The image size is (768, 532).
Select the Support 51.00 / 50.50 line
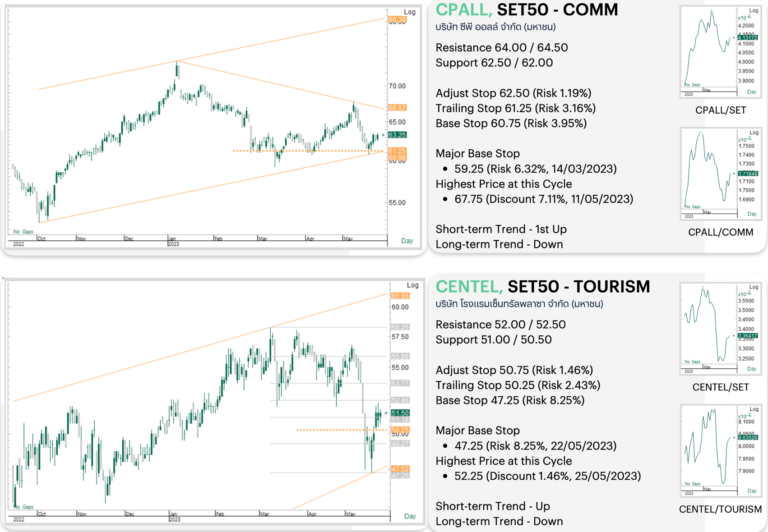(493, 340)
